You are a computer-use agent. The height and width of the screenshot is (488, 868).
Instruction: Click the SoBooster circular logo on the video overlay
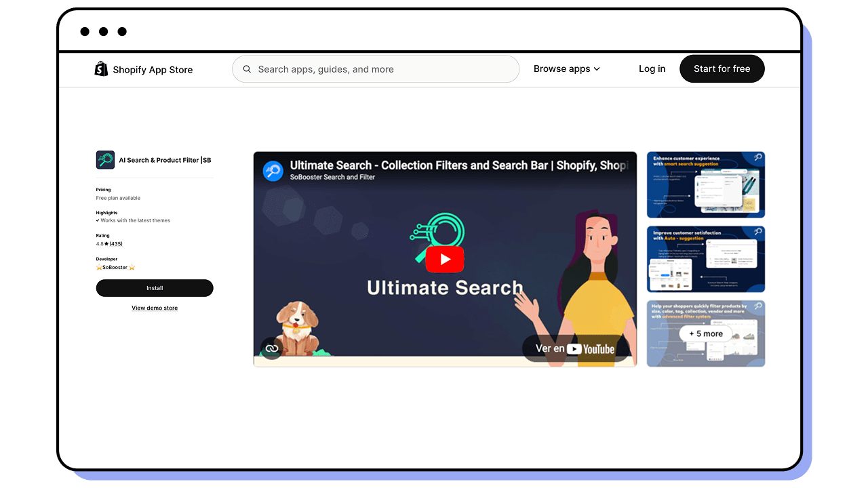[273, 171]
